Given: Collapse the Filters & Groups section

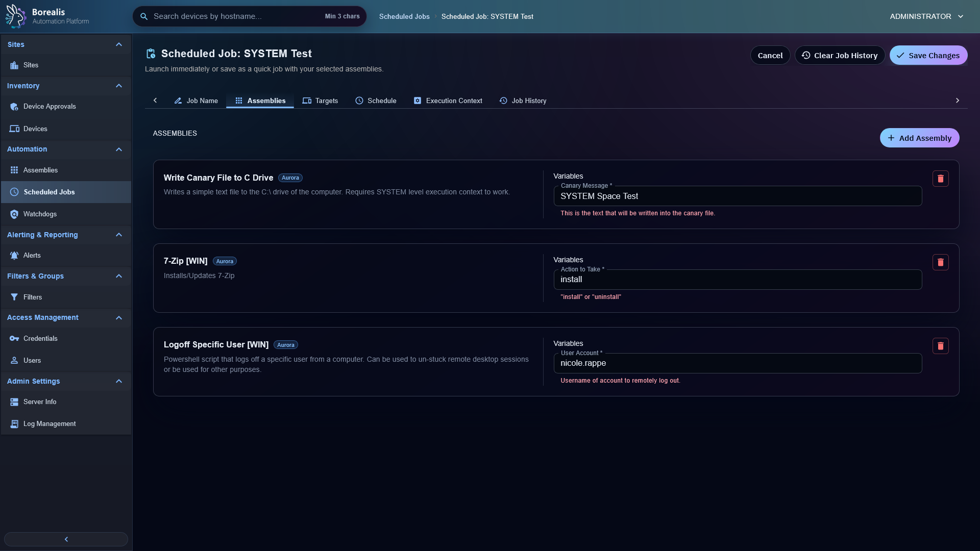Looking at the screenshot, I should [119, 276].
